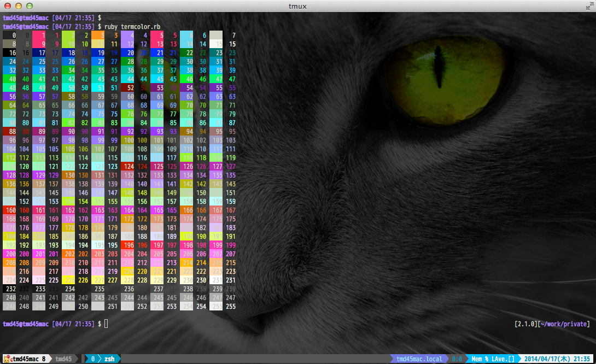Click the foreground text 255 ending the last row
Image resolution: width=596 pixels, height=364 pixels.
coord(231,306)
